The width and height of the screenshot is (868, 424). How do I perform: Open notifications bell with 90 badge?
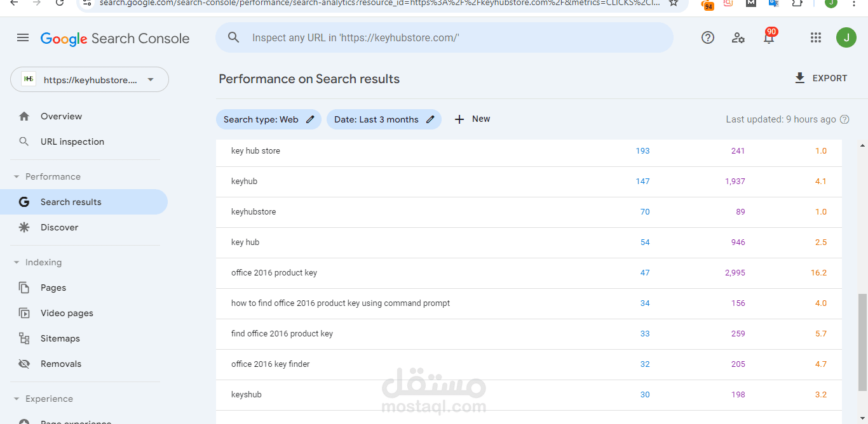[769, 37]
